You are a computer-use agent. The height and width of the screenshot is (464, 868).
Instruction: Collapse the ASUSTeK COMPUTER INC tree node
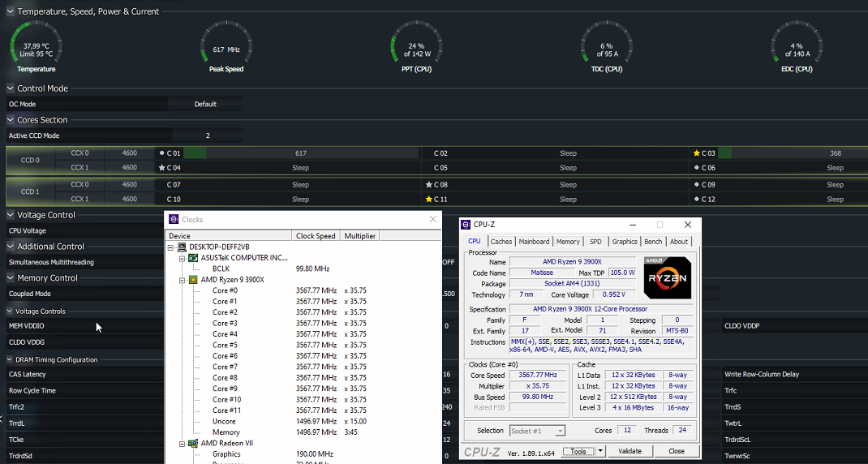[182, 258]
